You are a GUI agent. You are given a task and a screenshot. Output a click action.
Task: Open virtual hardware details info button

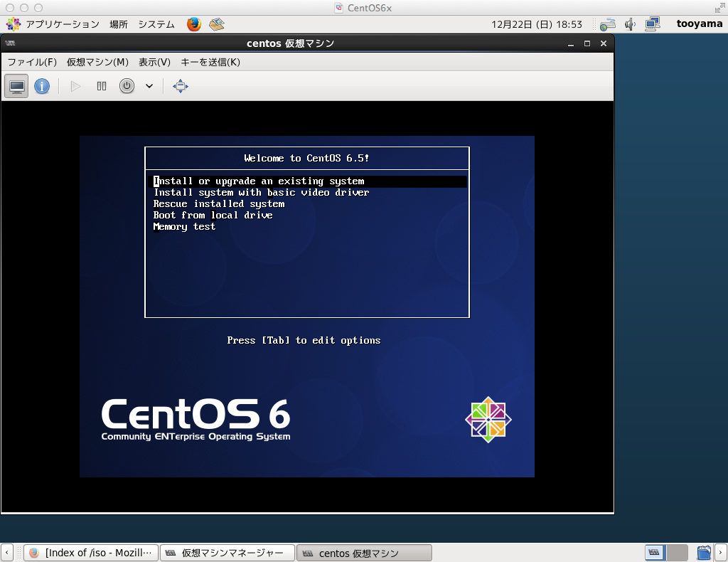pos(42,86)
